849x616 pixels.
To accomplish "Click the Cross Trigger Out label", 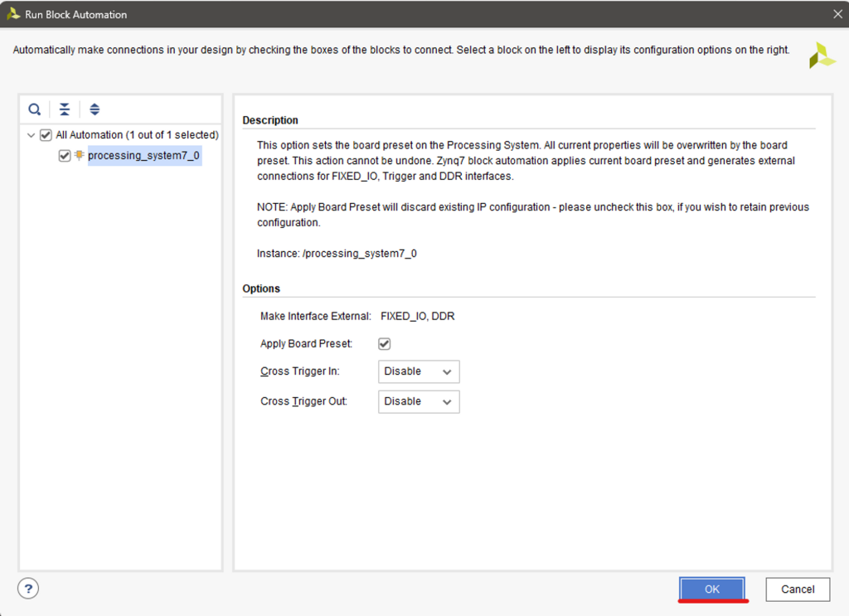I will pos(303,401).
